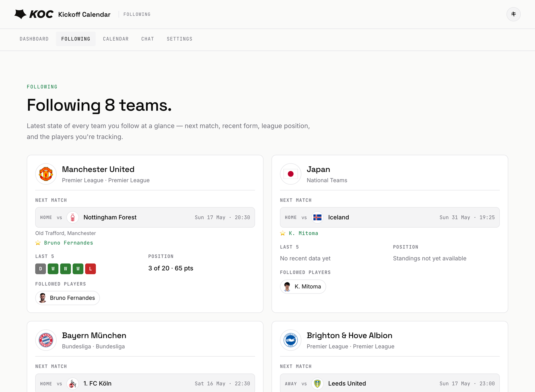Click the Japan team name

[318, 169]
